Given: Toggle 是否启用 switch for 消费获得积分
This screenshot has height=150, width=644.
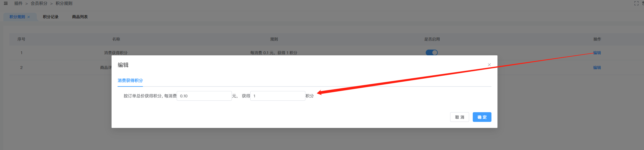Looking at the screenshot, I should [x=431, y=53].
